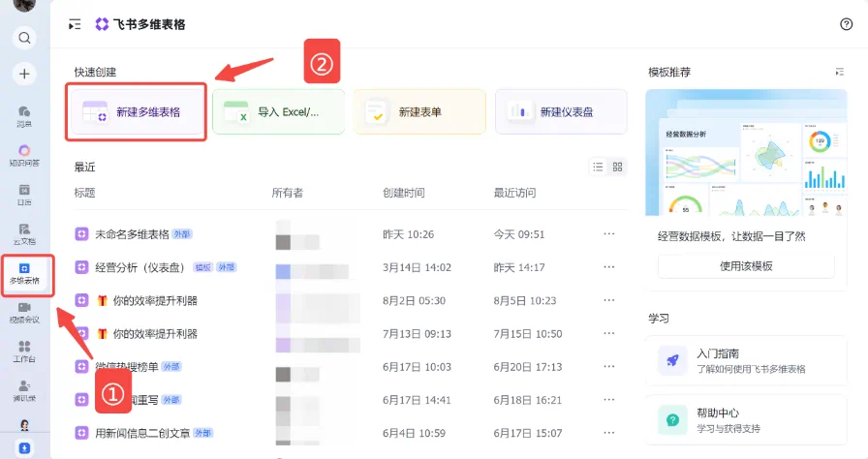Switch to grid view in 最近 section
This screenshot has width=868, height=459.
[x=618, y=167]
